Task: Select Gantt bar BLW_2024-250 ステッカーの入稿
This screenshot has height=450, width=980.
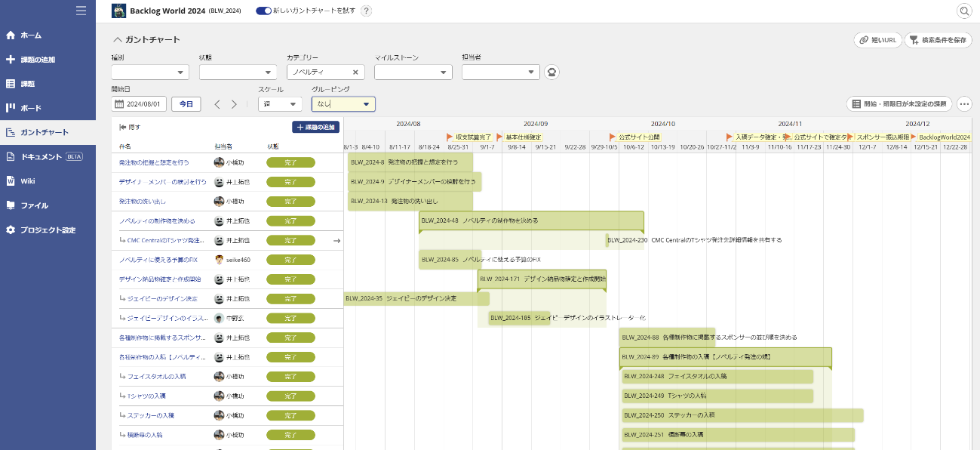Action: point(742,415)
